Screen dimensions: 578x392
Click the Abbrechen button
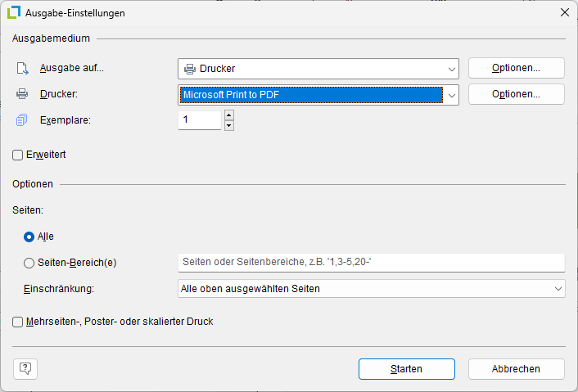point(516,369)
